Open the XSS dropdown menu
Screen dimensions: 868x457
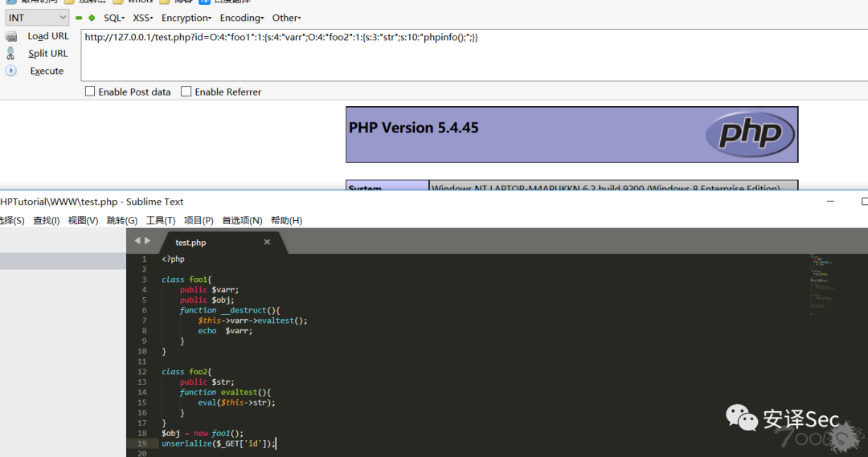click(x=142, y=18)
